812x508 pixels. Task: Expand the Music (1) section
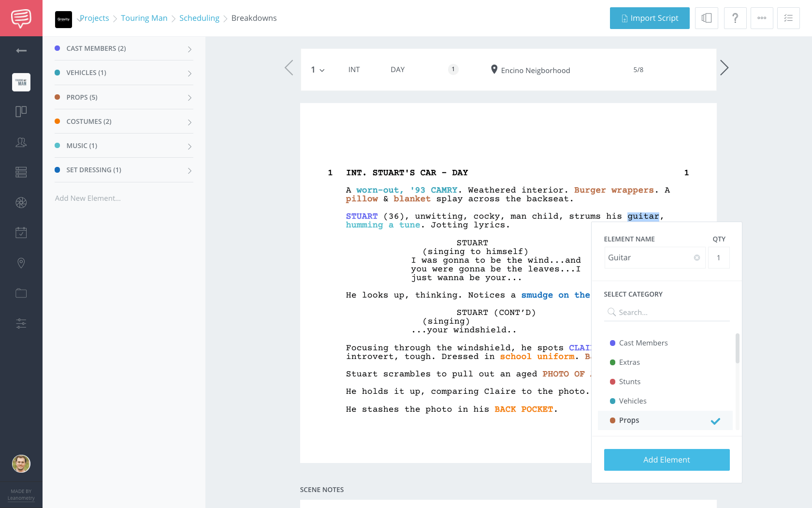[124, 146]
